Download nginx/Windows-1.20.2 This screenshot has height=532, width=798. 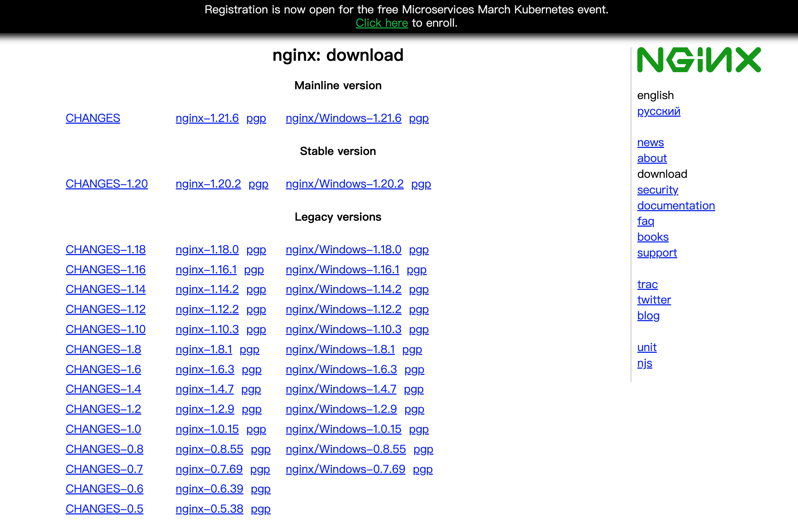[x=345, y=184]
